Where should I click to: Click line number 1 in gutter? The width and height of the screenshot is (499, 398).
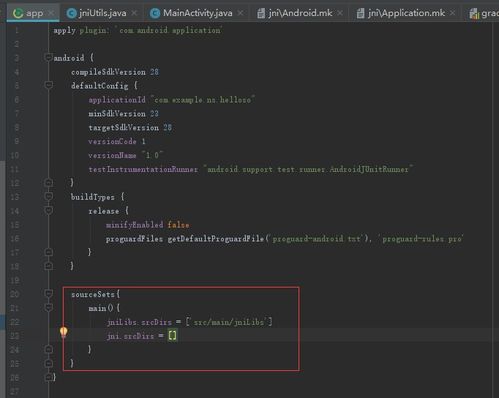tap(16, 30)
